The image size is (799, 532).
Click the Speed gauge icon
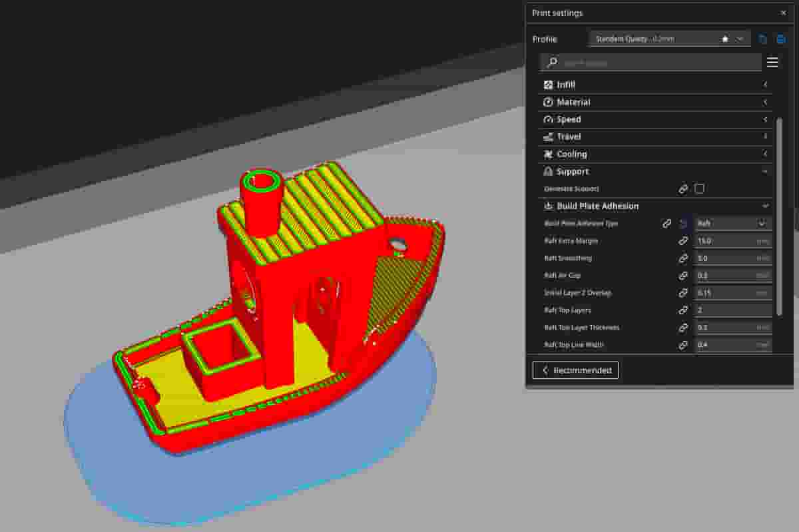click(548, 119)
